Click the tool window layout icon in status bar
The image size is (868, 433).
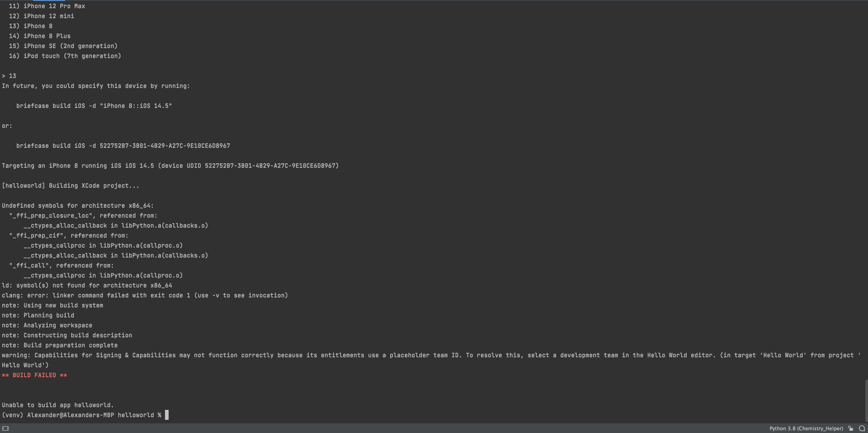(x=6, y=428)
